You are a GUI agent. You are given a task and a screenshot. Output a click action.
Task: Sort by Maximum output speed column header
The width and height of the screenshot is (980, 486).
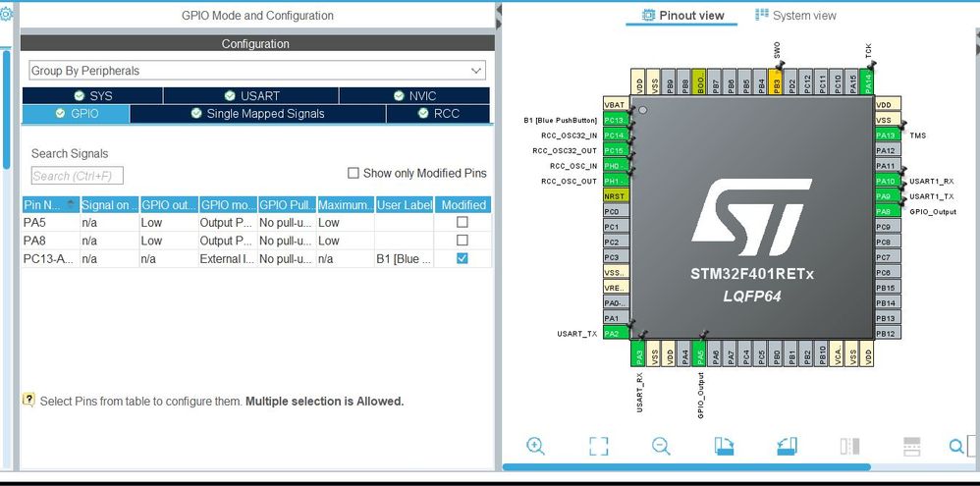click(346, 205)
